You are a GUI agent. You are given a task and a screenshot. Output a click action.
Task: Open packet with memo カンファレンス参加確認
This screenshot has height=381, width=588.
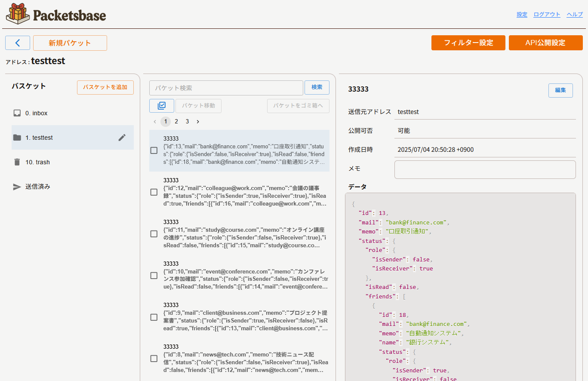pyautogui.click(x=239, y=276)
